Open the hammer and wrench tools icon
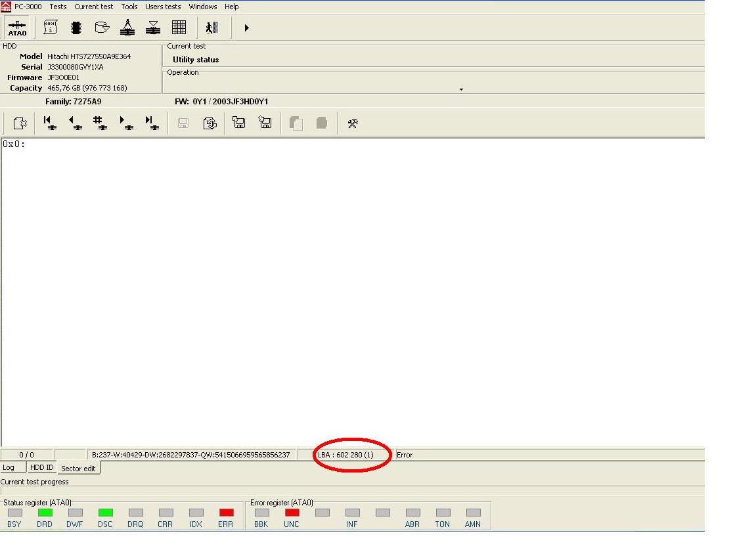 click(x=353, y=123)
